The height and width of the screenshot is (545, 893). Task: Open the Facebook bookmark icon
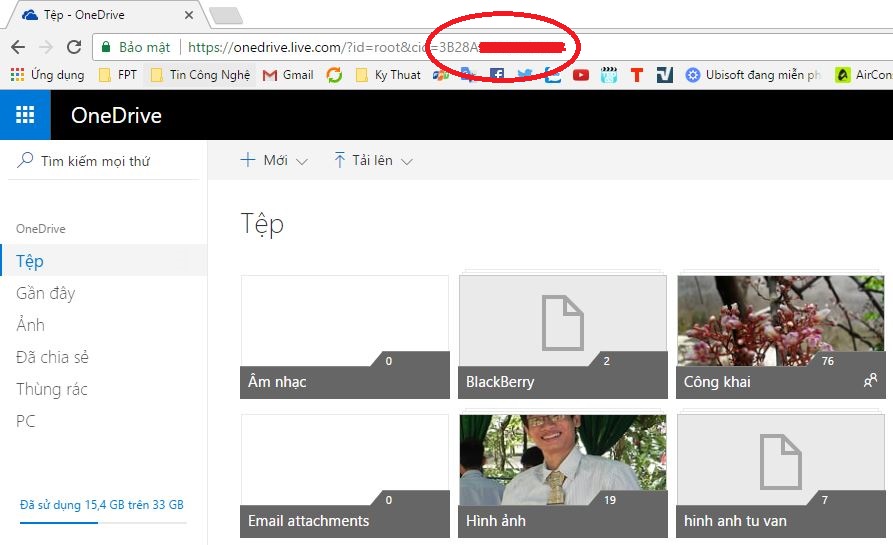tap(497, 75)
